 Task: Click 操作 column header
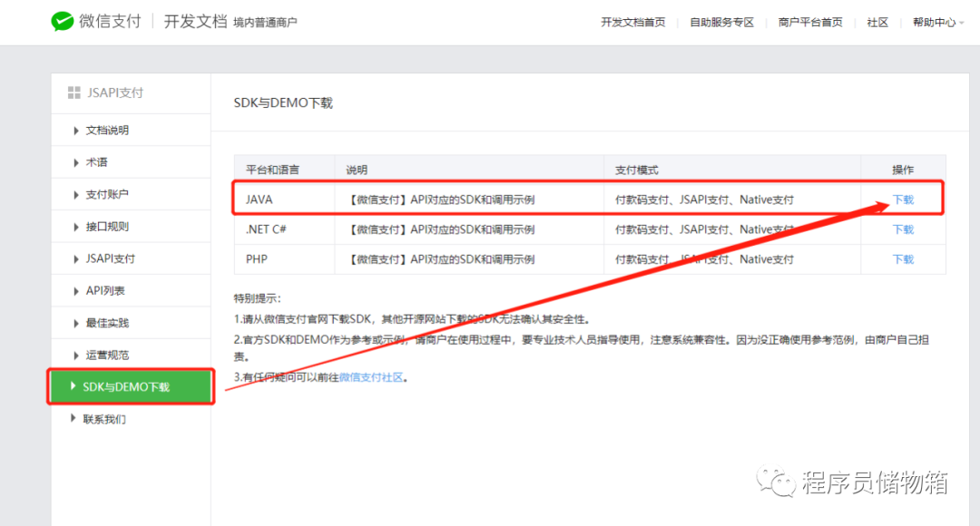tap(903, 170)
